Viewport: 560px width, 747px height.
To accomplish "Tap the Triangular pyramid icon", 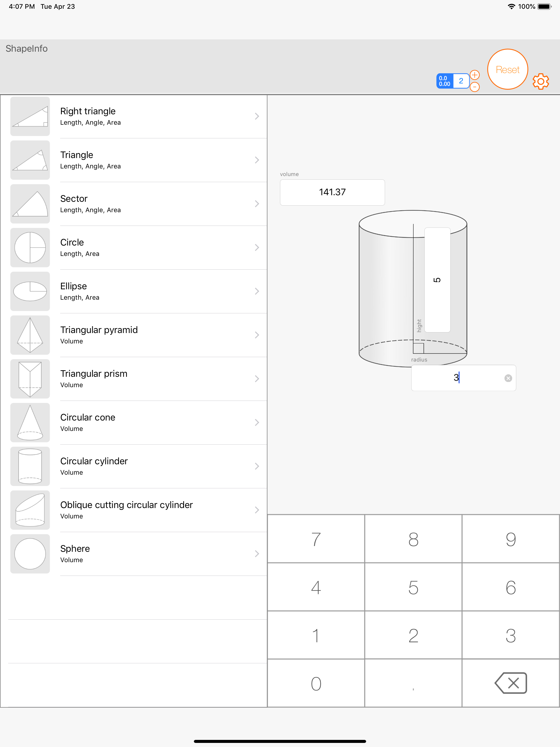I will tap(30, 335).
